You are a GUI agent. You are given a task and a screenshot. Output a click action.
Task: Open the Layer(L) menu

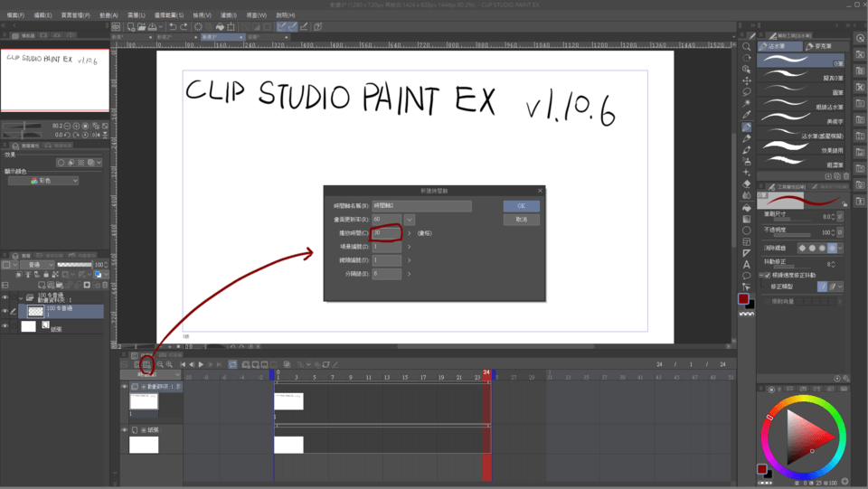pos(137,15)
